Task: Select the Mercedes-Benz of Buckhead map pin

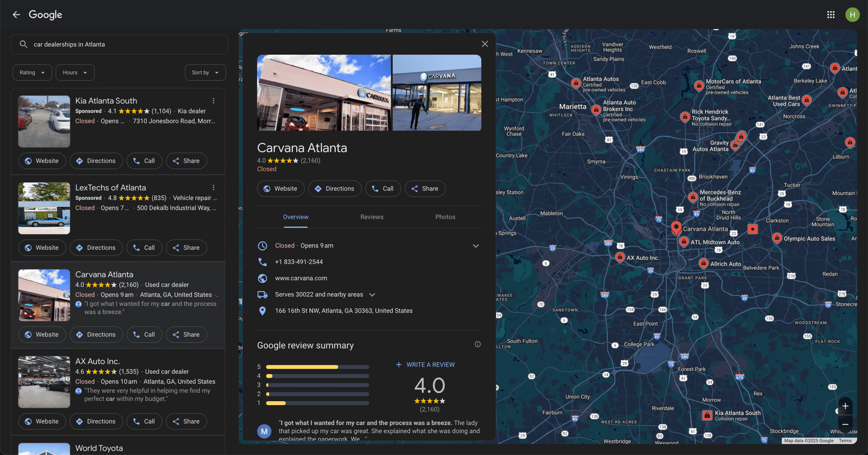Action: point(693,197)
